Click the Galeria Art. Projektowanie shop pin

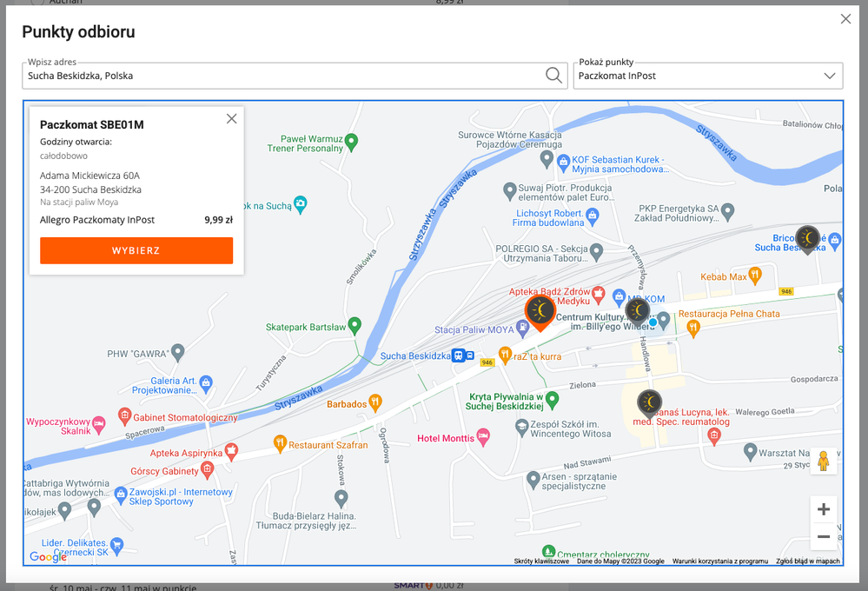coord(205,383)
